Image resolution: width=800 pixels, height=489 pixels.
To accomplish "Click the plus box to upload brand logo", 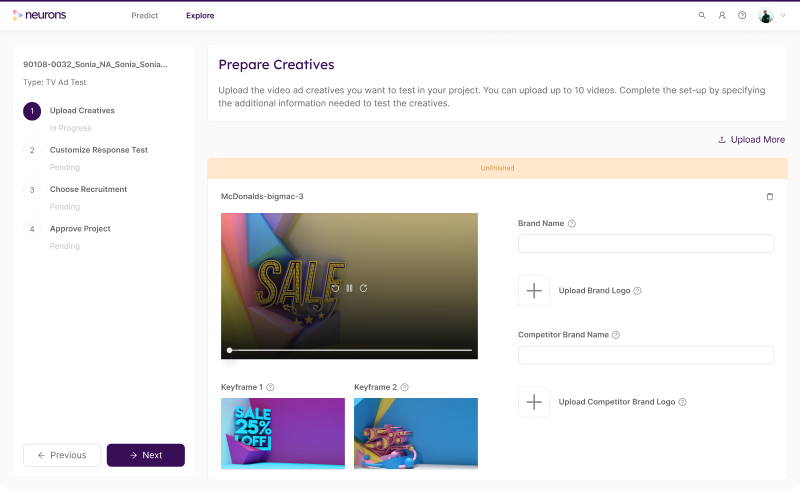I will (x=534, y=290).
